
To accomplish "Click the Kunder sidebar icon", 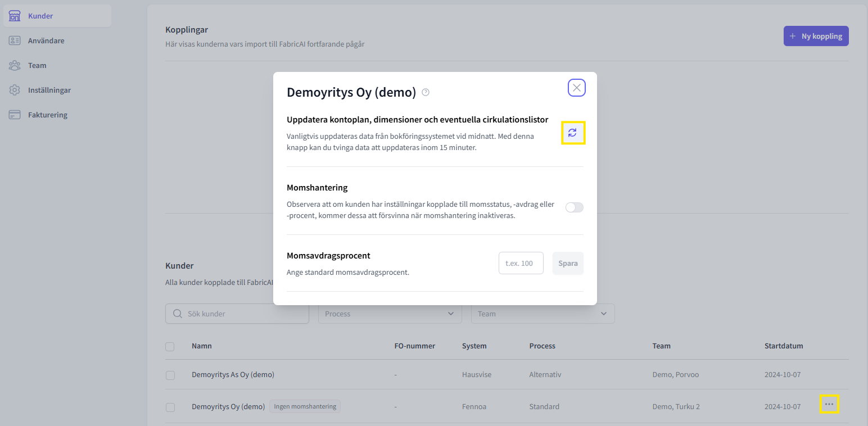I will (15, 16).
